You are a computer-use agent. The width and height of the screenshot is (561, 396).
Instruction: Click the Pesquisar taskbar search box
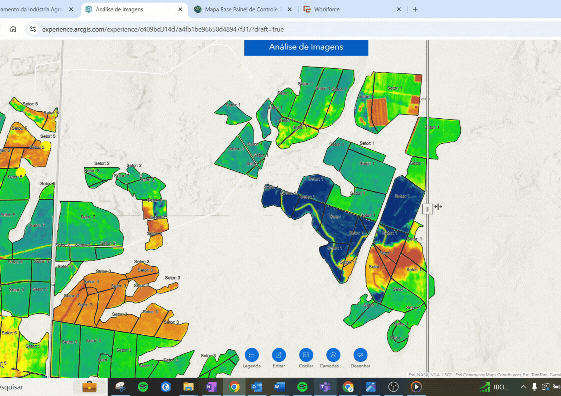click(54, 387)
